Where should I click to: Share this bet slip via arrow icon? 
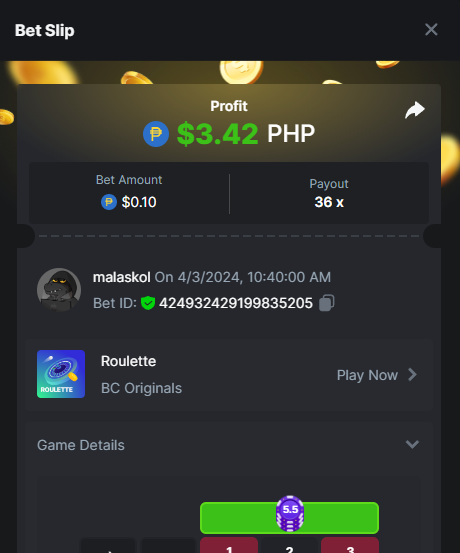pos(415,110)
